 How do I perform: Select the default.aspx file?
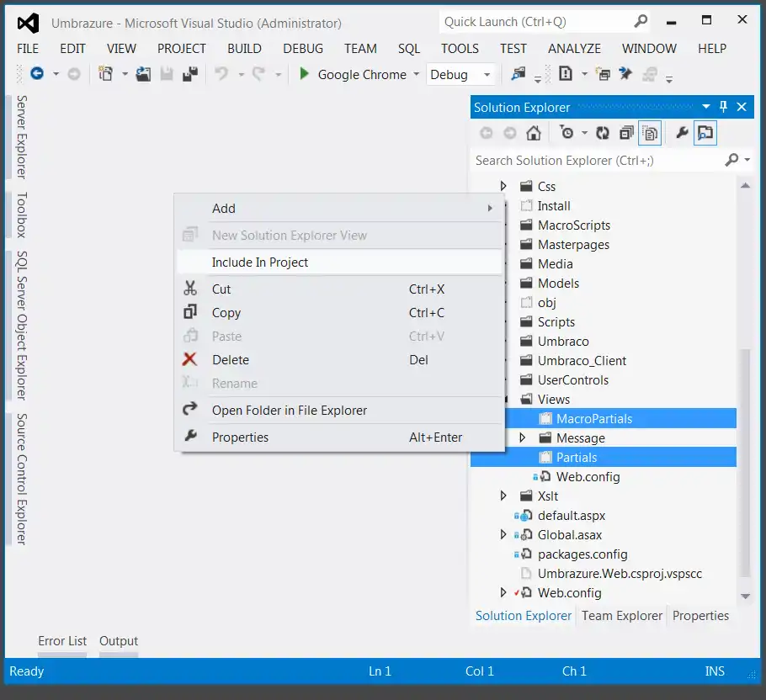[x=571, y=515]
